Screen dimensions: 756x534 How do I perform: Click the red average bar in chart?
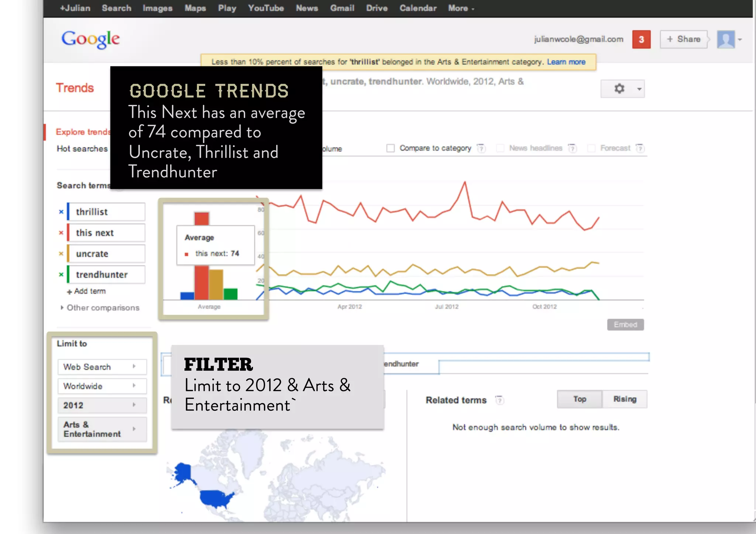coord(202,282)
